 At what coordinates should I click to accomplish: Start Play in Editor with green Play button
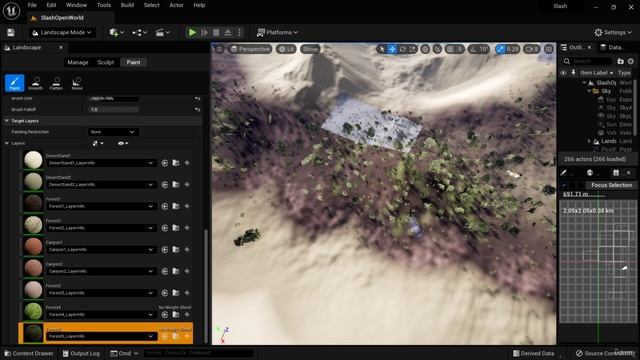click(192, 32)
